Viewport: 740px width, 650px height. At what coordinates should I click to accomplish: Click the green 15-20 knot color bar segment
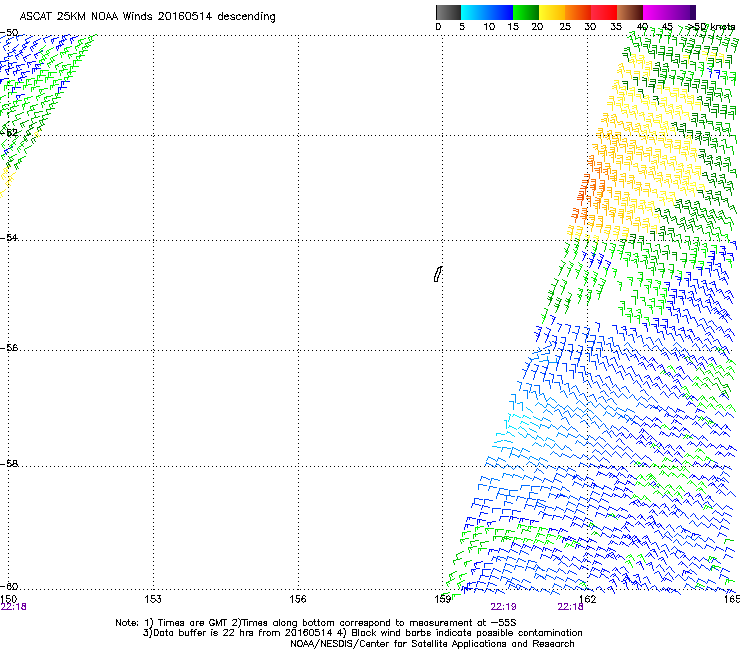point(526,12)
